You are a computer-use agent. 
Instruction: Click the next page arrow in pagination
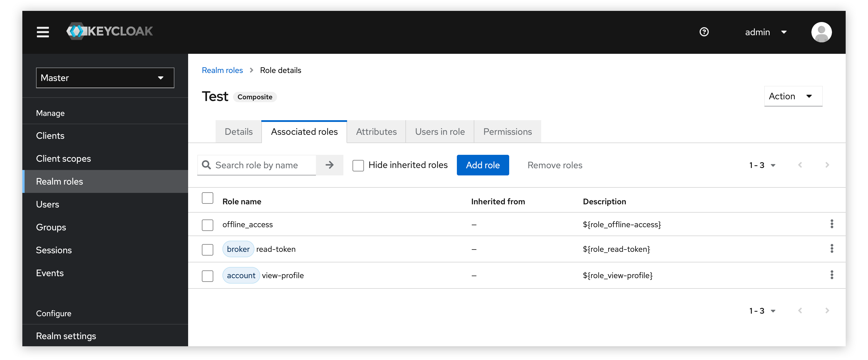[828, 165]
